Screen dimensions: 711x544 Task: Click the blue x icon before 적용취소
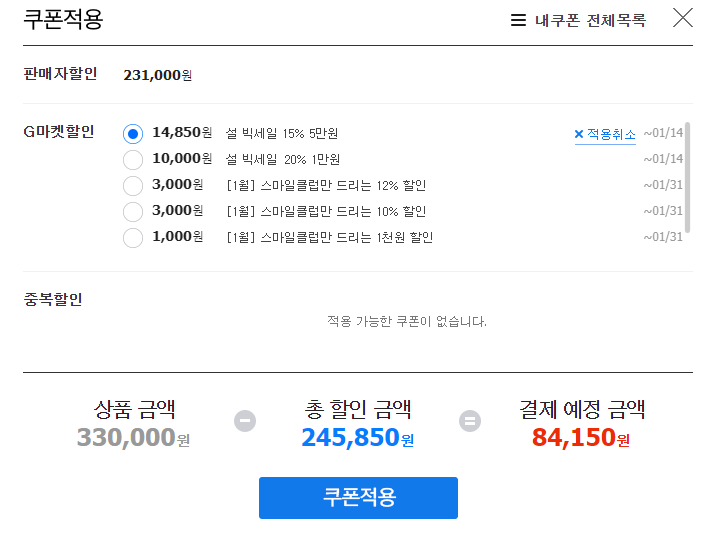[579, 134]
